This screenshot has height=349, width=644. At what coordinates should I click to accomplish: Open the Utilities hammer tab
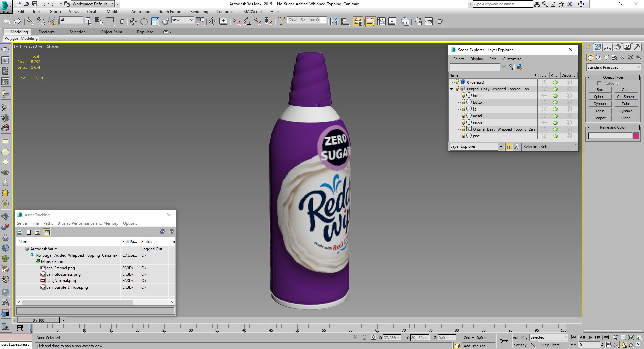(x=637, y=47)
